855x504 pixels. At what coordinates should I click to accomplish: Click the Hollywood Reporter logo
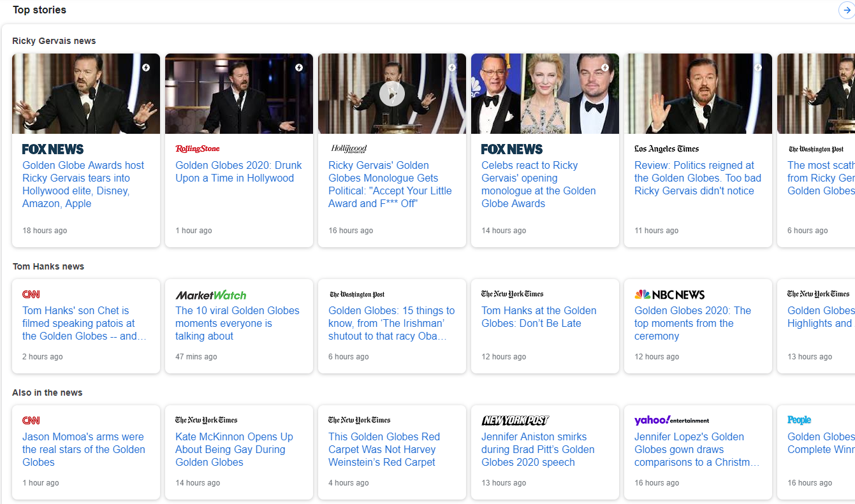[349, 149]
